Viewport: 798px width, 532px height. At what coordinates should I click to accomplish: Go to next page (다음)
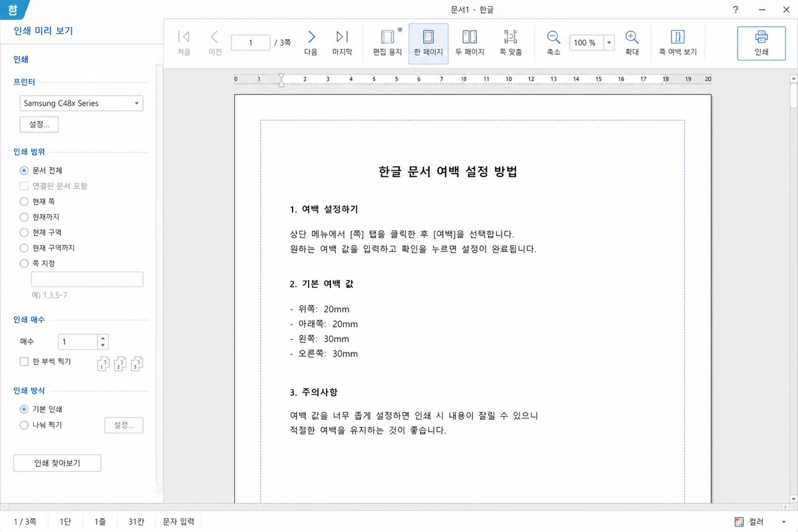(311, 43)
